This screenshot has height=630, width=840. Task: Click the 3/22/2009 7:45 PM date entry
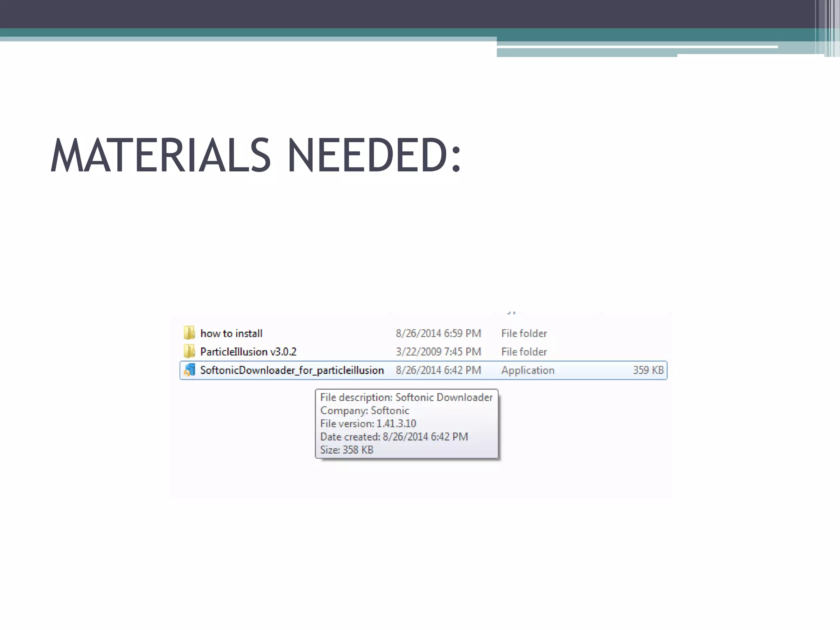pyautogui.click(x=438, y=352)
